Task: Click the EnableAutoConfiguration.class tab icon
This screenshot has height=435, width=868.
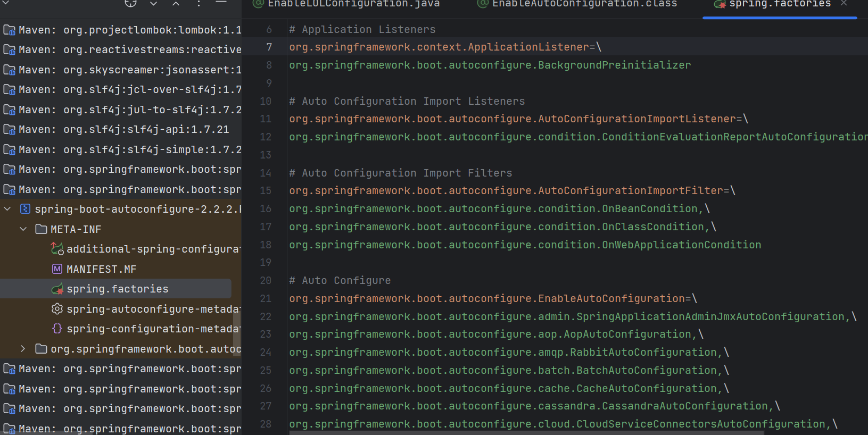Action: tap(483, 4)
